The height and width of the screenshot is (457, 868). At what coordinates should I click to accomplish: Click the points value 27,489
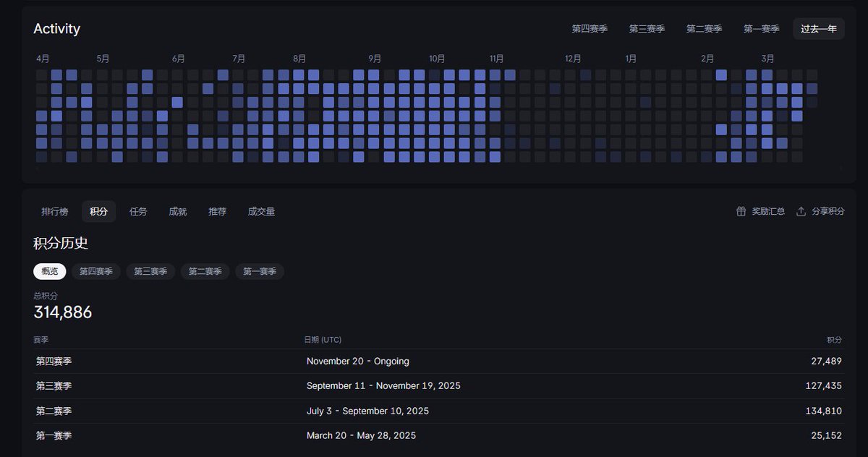click(x=827, y=361)
